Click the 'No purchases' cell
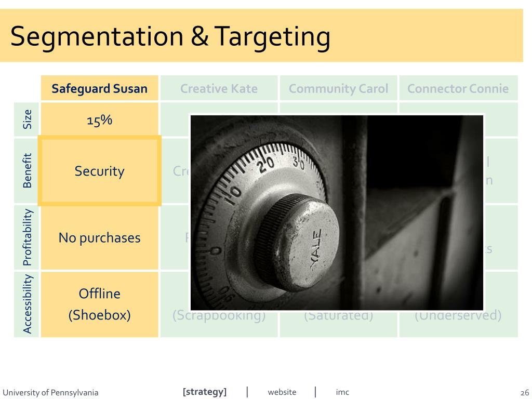Screen dimensions: 532x399 tap(99, 237)
